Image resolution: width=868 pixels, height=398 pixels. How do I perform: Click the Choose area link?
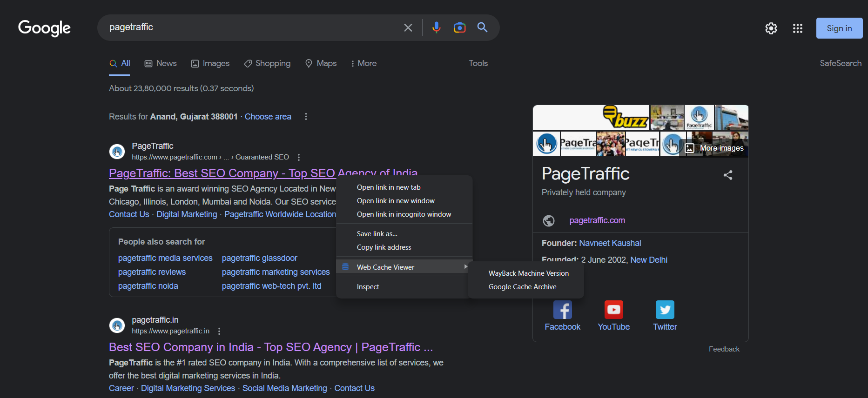(x=268, y=117)
